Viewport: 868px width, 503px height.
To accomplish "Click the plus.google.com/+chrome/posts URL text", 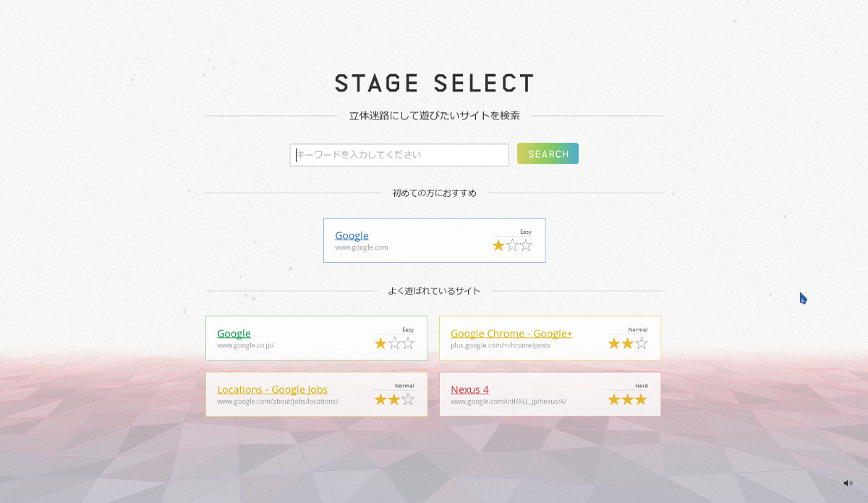I will click(x=501, y=345).
